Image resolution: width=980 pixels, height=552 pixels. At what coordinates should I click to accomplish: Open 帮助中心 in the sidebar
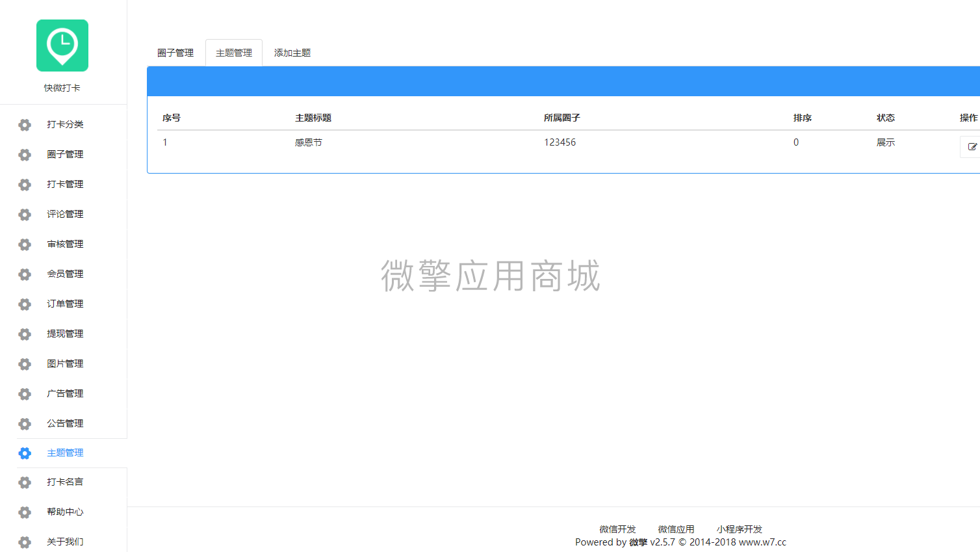click(64, 512)
